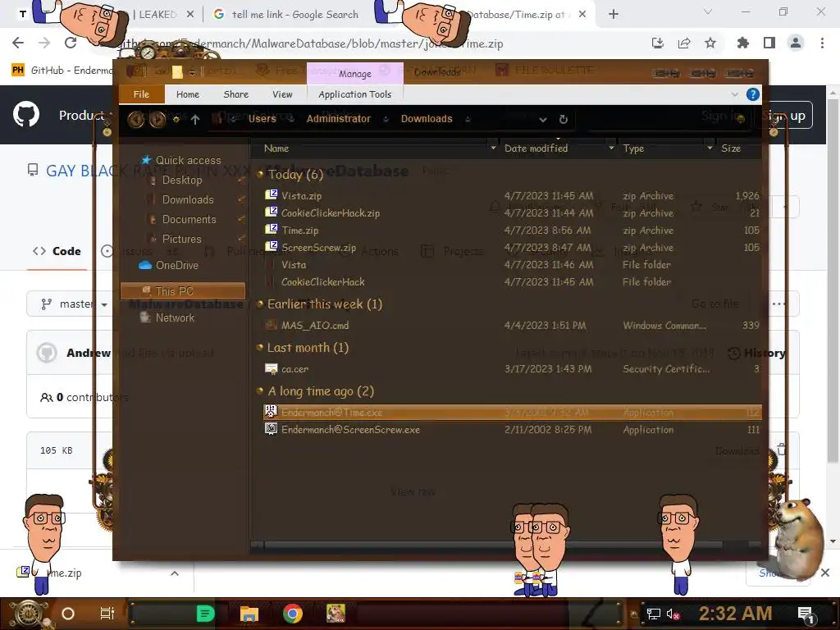
Task: Open the Chrome tab search chevron
Action: pos(707,11)
